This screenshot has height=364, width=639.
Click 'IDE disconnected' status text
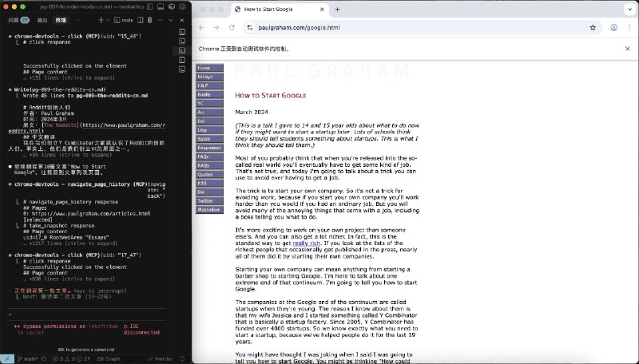click(x=141, y=330)
